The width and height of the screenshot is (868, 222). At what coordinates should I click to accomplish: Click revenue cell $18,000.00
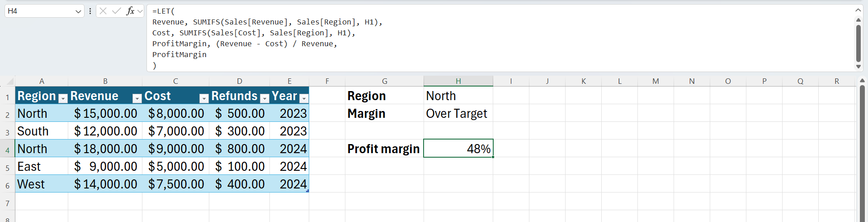[x=105, y=149]
